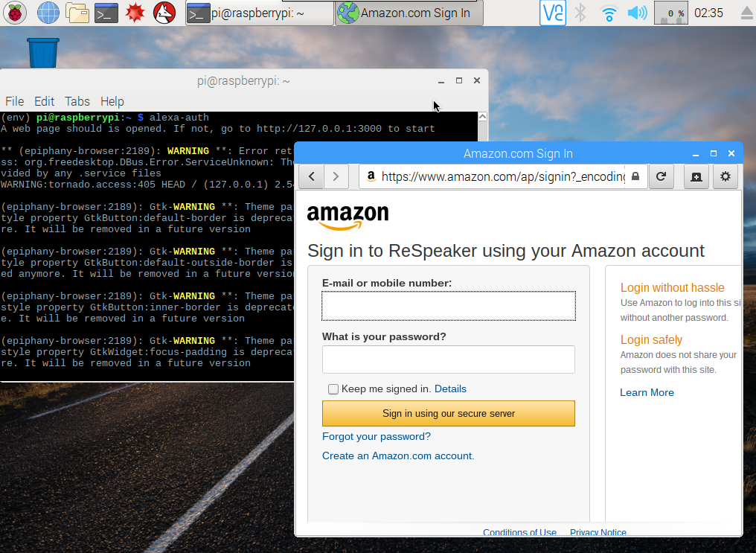Launch the web browser globe icon

click(x=48, y=13)
